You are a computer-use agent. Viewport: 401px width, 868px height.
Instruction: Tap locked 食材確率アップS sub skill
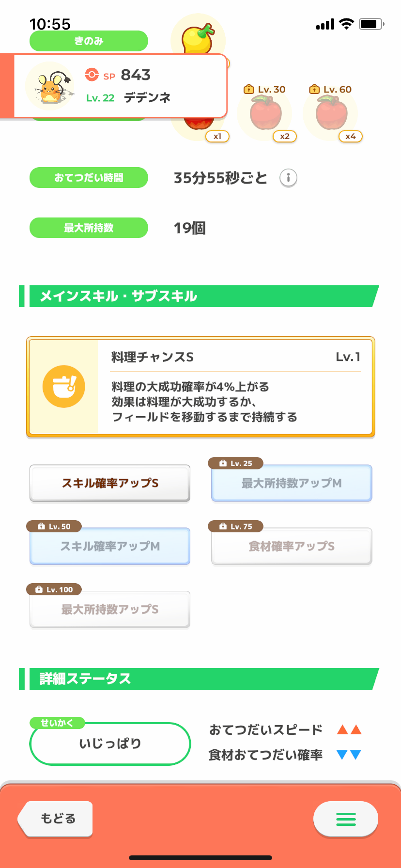point(292,546)
